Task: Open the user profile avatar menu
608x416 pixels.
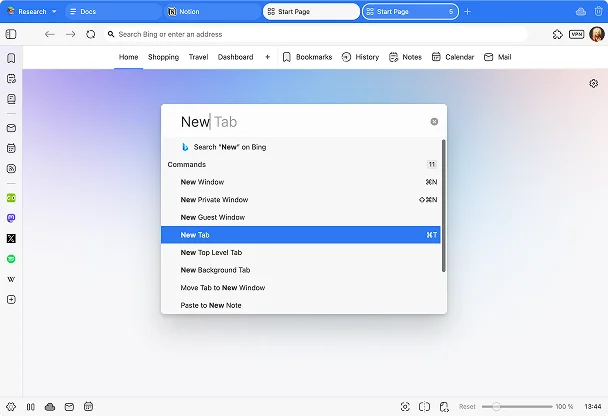Action: point(597,34)
